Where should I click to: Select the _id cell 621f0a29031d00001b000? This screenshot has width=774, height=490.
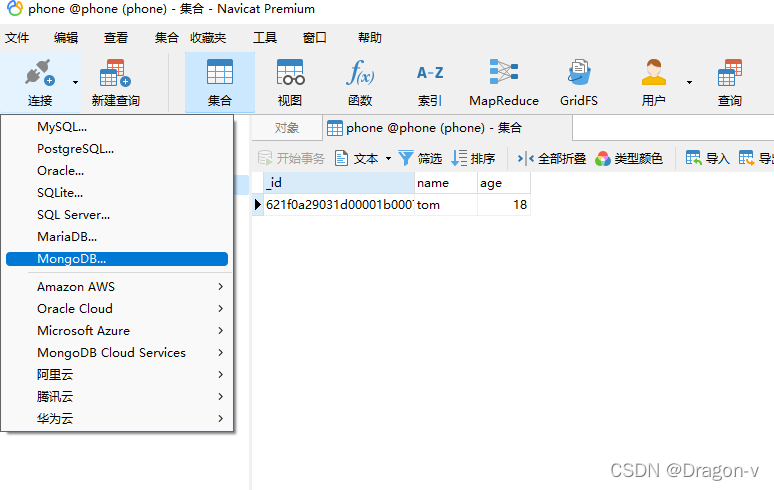[339, 204]
